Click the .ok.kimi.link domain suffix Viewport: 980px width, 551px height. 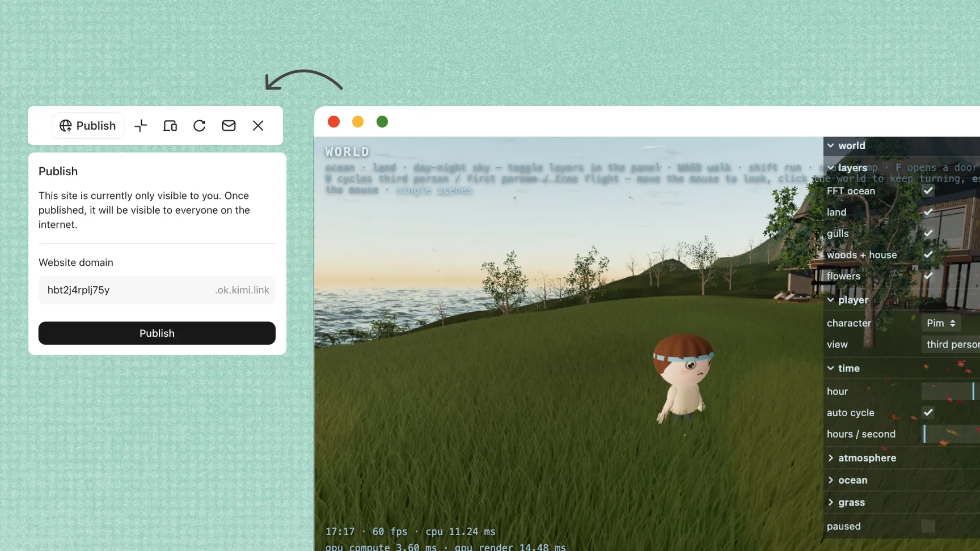(242, 290)
